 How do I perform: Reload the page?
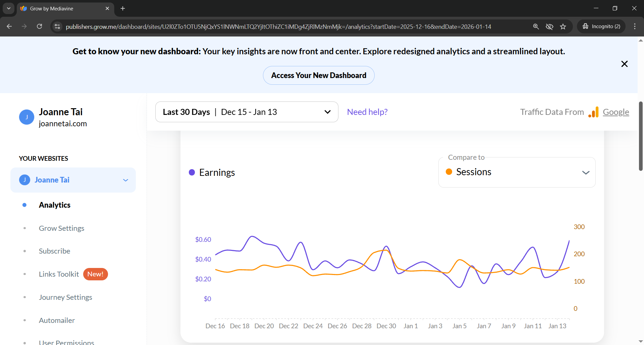tap(40, 26)
